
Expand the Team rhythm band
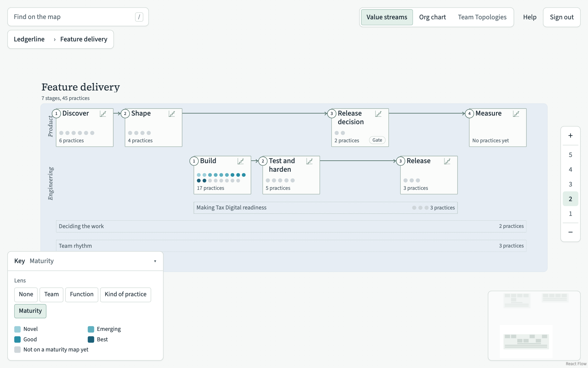coord(291,246)
